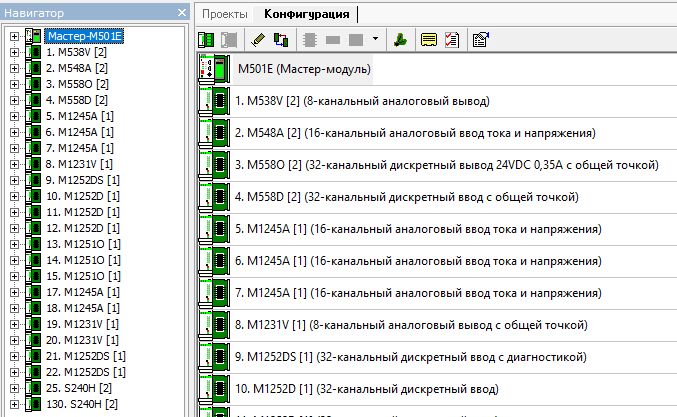Switch to the Конфигурация tab
677x417 pixels.
pos(307,14)
